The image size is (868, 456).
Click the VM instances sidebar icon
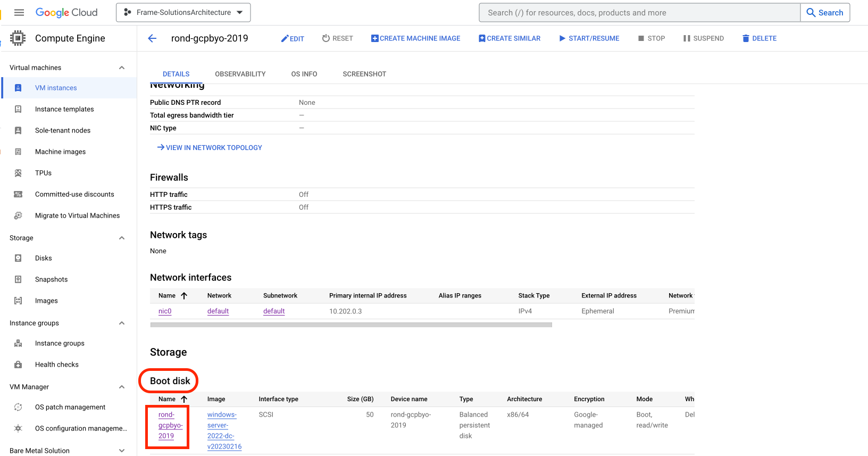coord(18,88)
